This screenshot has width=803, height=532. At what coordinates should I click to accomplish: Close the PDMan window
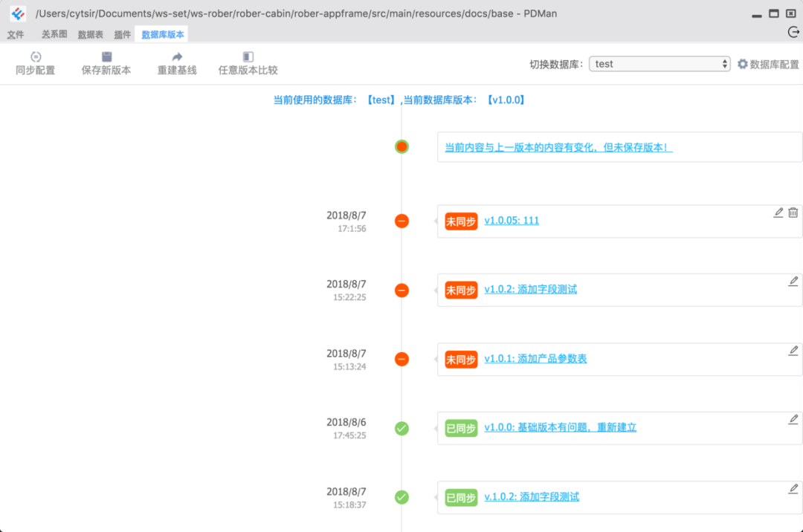790,14
